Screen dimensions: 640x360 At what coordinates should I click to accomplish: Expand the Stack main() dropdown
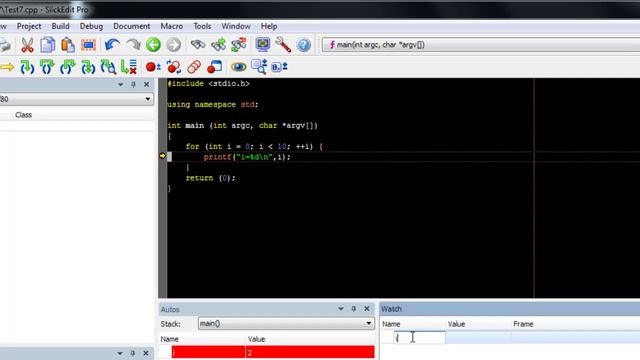pos(369,323)
